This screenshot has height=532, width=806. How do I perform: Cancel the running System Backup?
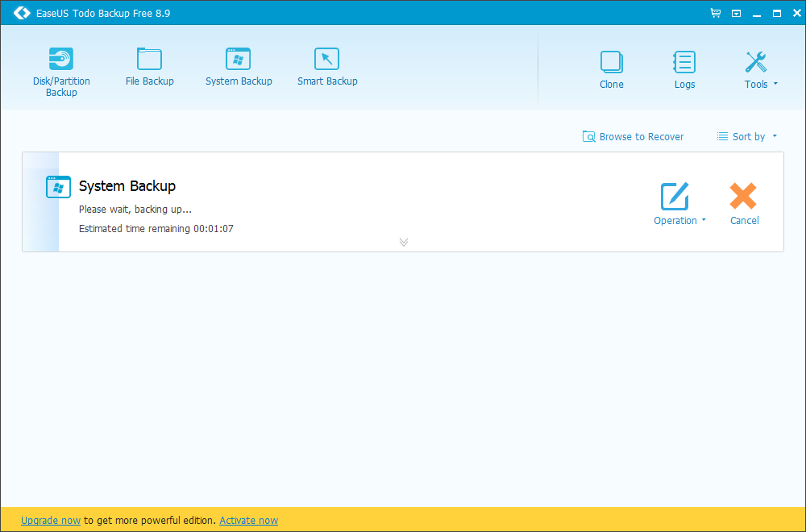point(744,204)
